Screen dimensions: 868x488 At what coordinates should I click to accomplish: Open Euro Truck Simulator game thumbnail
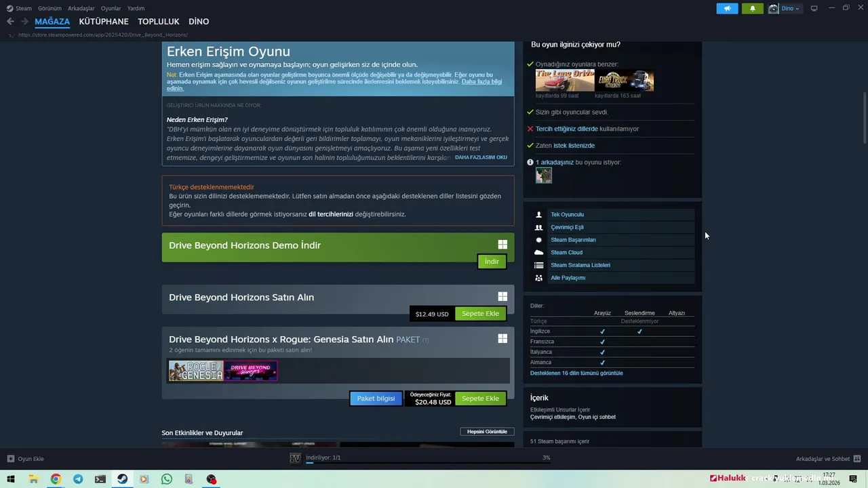tap(625, 81)
